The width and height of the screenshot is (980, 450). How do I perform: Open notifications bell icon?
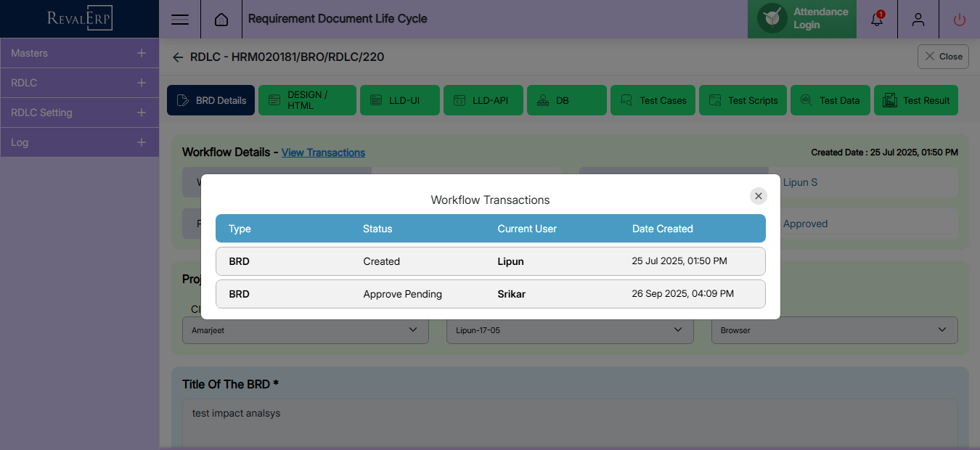[877, 20]
